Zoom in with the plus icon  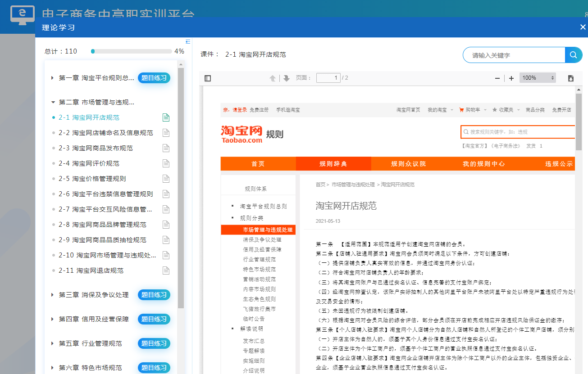pyautogui.click(x=511, y=78)
